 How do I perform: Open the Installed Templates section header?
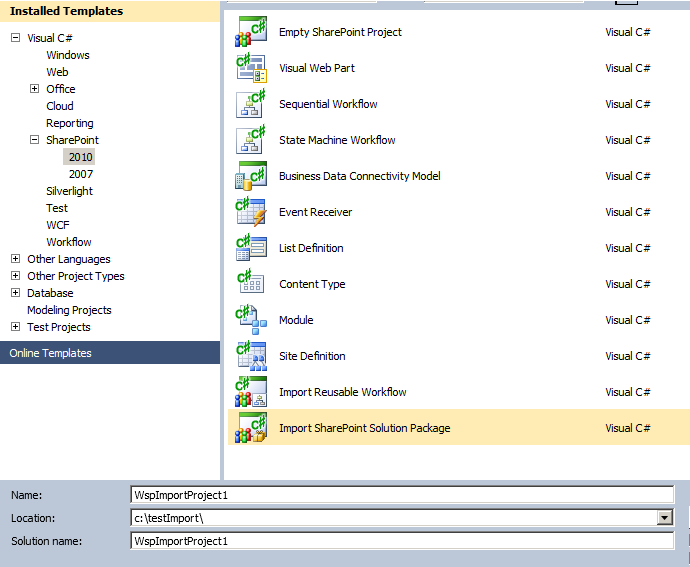pos(66,11)
